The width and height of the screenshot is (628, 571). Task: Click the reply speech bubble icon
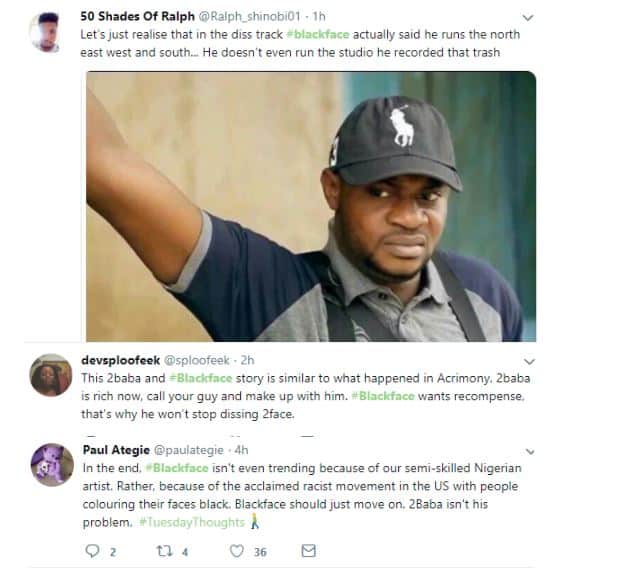point(94,551)
